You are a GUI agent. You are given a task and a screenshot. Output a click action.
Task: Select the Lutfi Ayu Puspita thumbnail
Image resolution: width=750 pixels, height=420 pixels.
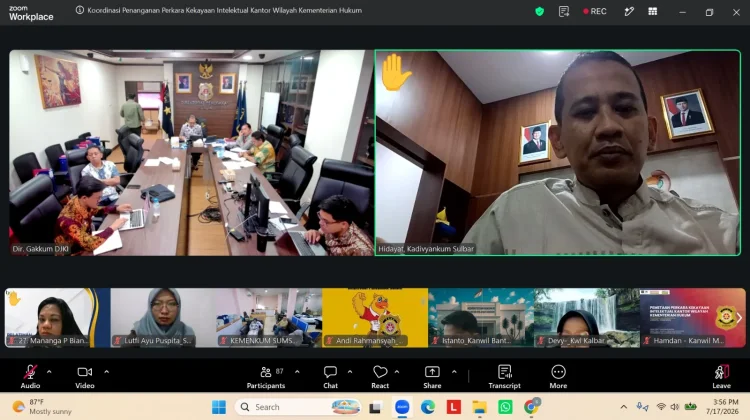click(x=163, y=318)
